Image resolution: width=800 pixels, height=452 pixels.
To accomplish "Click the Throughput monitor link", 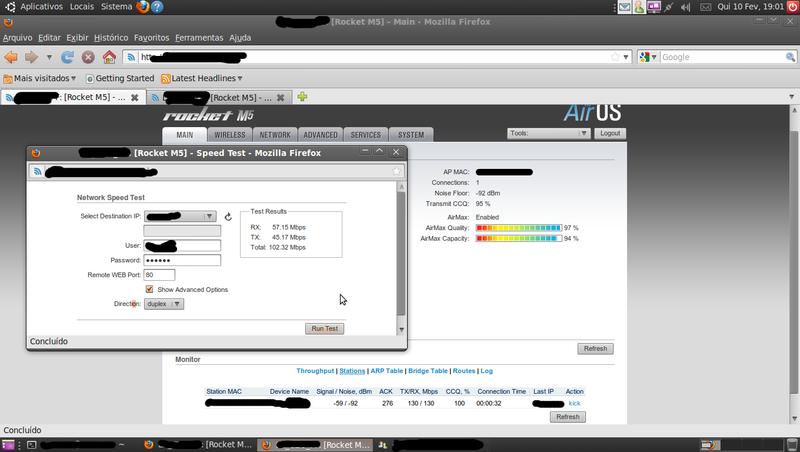I will 315,371.
